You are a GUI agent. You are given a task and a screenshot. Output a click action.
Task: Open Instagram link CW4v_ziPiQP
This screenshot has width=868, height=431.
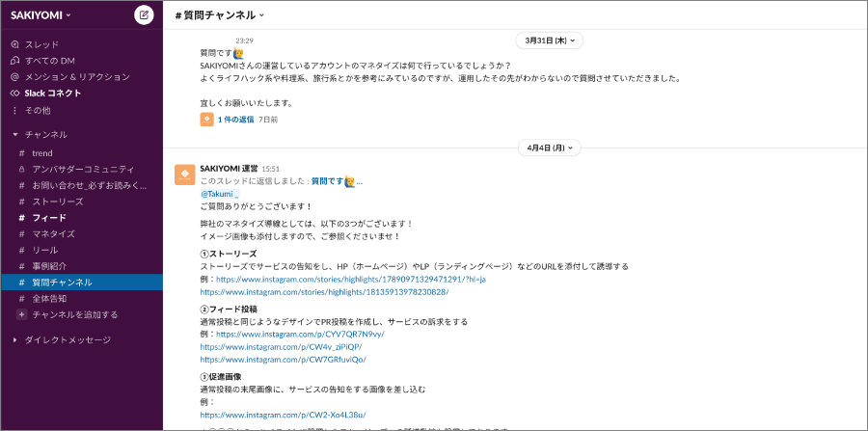pos(281,347)
